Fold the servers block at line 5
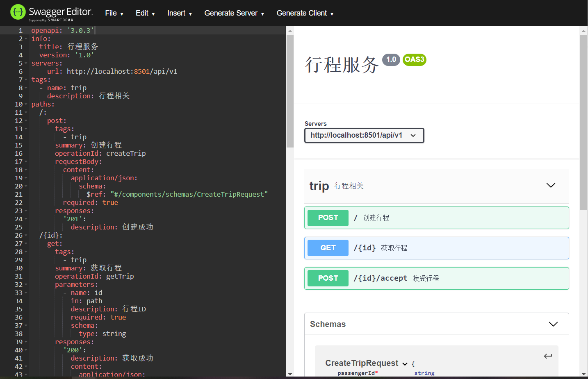588x379 pixels. coord(26,63)
